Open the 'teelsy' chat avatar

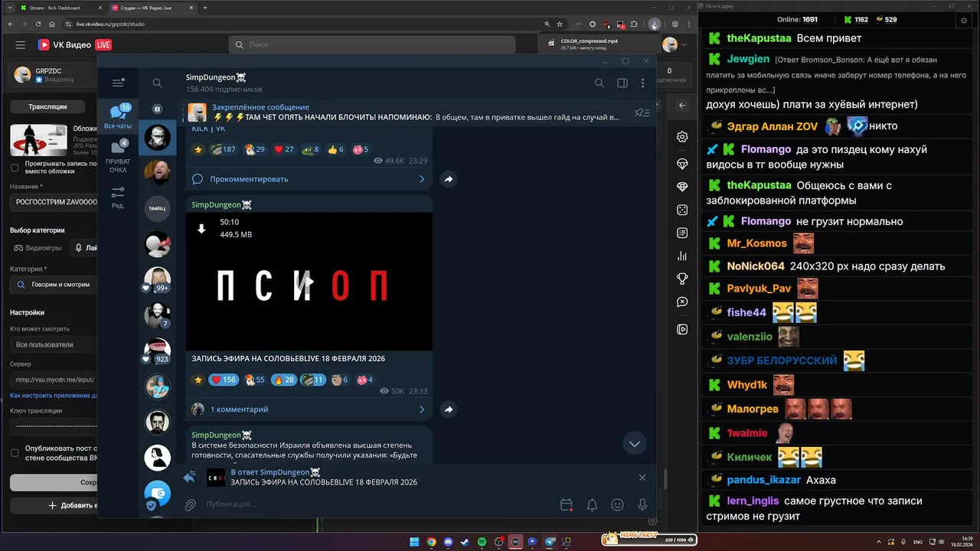pos(158,208)
